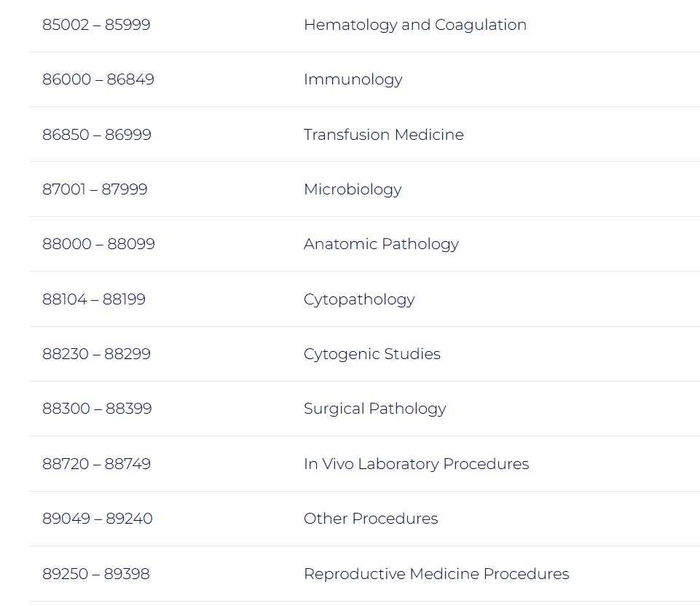The image size is (700, 606).
Task: Select code range 87001 – 87999
Action: click(x=95, y=189)
